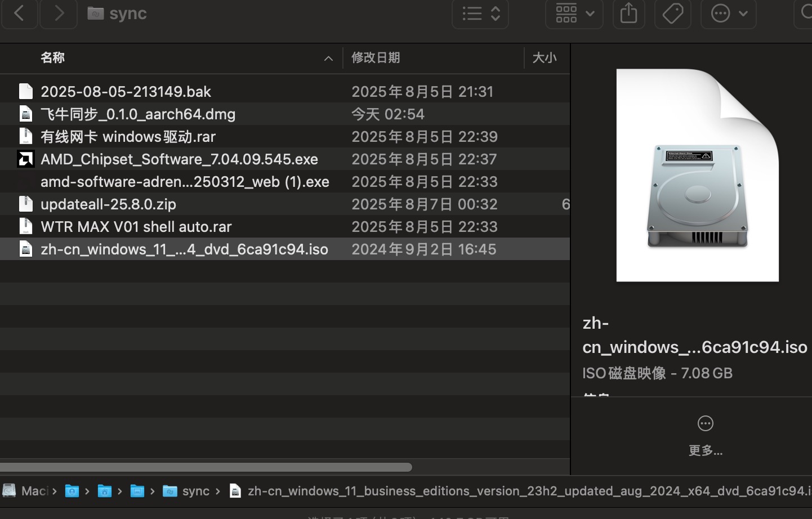Open the Users folder in the path bar
The width and height of the screenshot is (812, 519).
(72, 491)
